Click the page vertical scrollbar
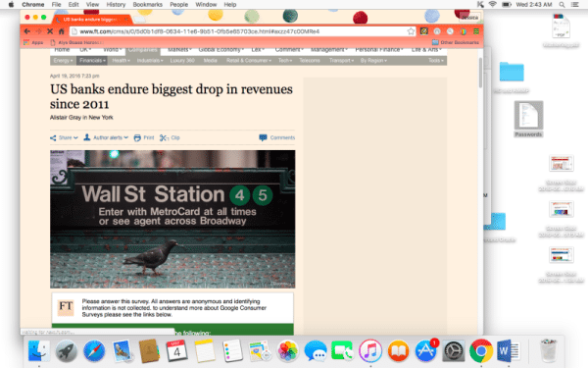588x368 pixels. 480,74
